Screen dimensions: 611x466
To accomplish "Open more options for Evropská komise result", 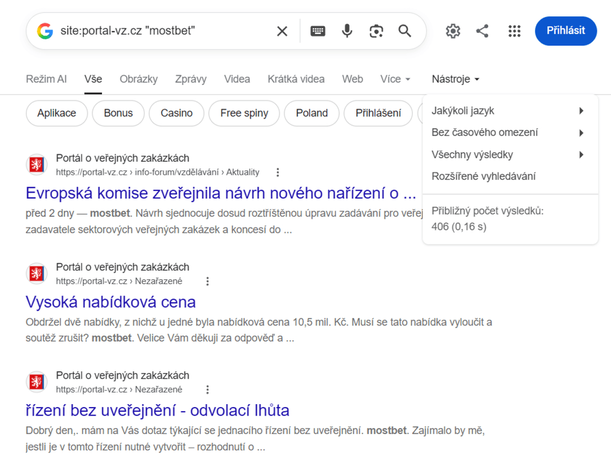I will 278,172.
